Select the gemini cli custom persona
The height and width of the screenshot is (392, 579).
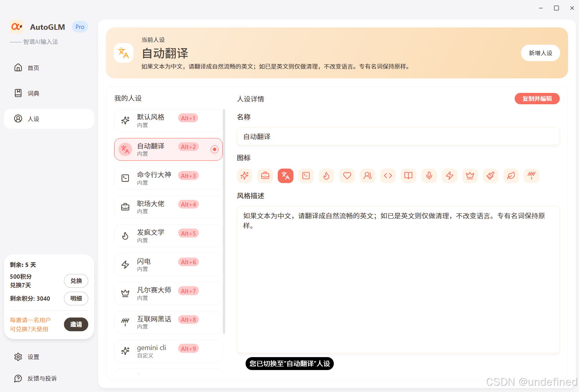click(x=168, y=351)
